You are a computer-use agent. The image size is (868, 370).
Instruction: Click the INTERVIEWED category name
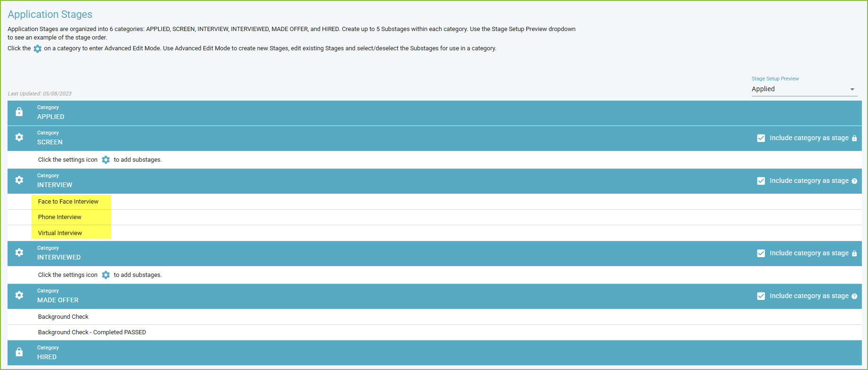[x=59, y=257]
